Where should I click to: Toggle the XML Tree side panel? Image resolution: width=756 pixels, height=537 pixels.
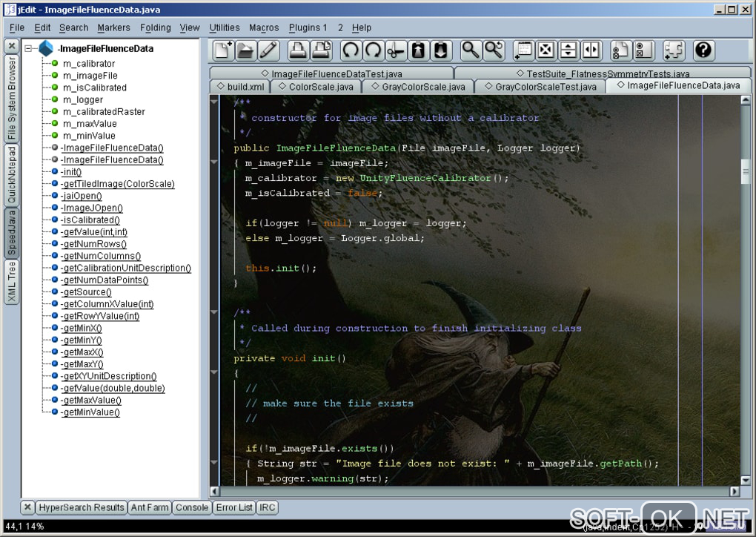(x=11, y=282)
